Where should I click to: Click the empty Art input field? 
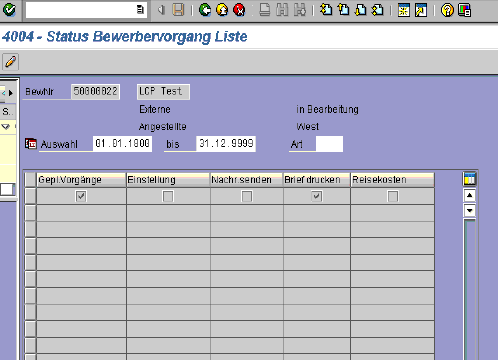pyautogui.click(x=329, y=144)
